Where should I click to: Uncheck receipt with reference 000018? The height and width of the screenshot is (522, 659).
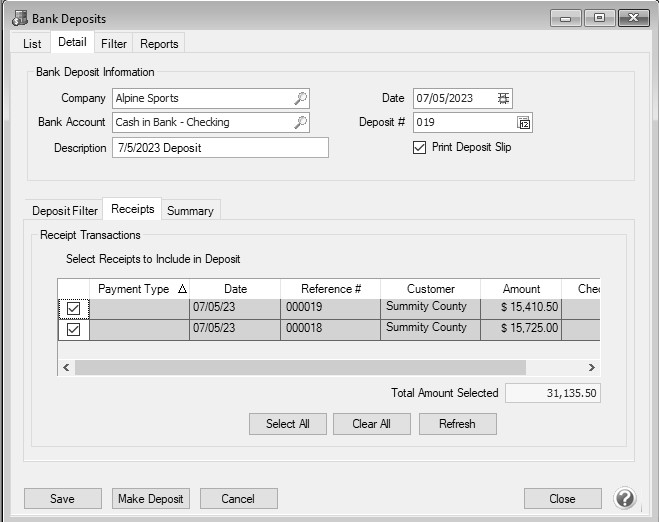coord(74,329)
